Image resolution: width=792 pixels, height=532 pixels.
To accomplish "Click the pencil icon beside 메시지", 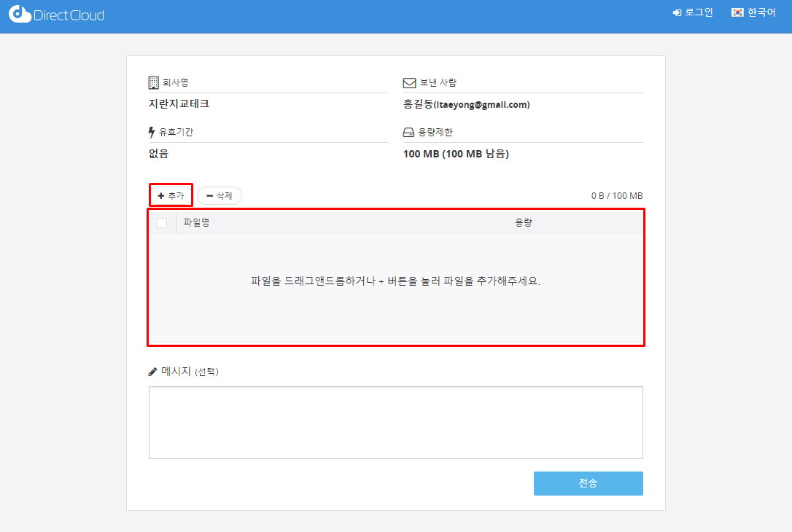I will [152, 372].
